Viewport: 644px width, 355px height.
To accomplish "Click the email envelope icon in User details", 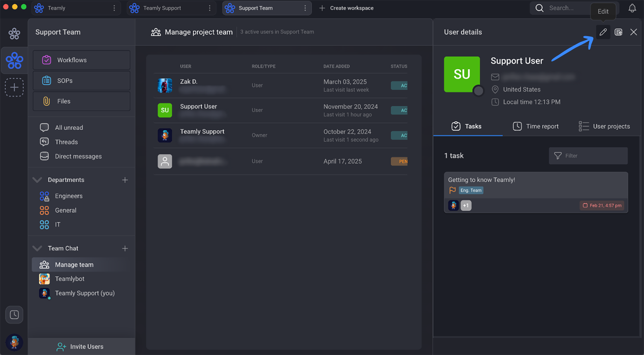I will (495, 77).
